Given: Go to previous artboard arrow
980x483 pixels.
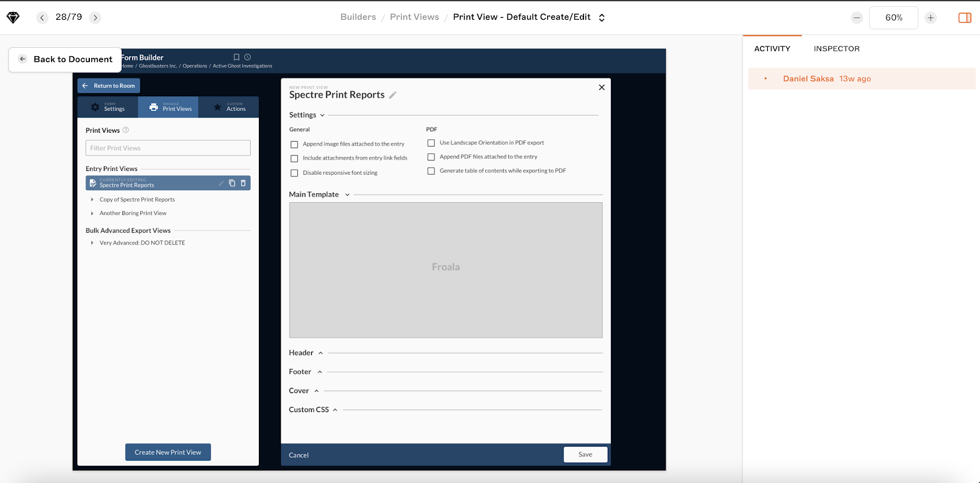Looking at the screenshot, I should point(42,18).
